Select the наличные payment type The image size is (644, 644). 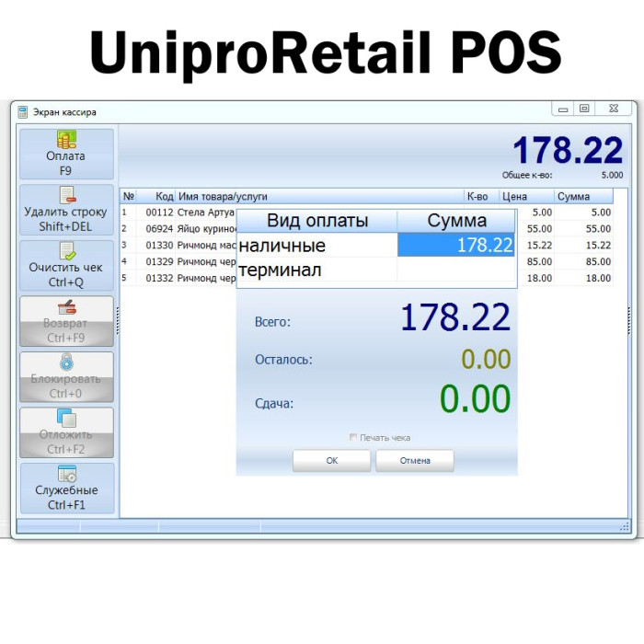pos(316,246)
